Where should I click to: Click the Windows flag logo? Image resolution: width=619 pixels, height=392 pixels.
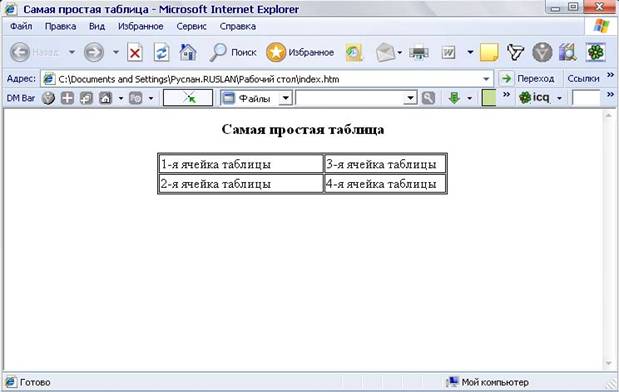click(601, 26)
